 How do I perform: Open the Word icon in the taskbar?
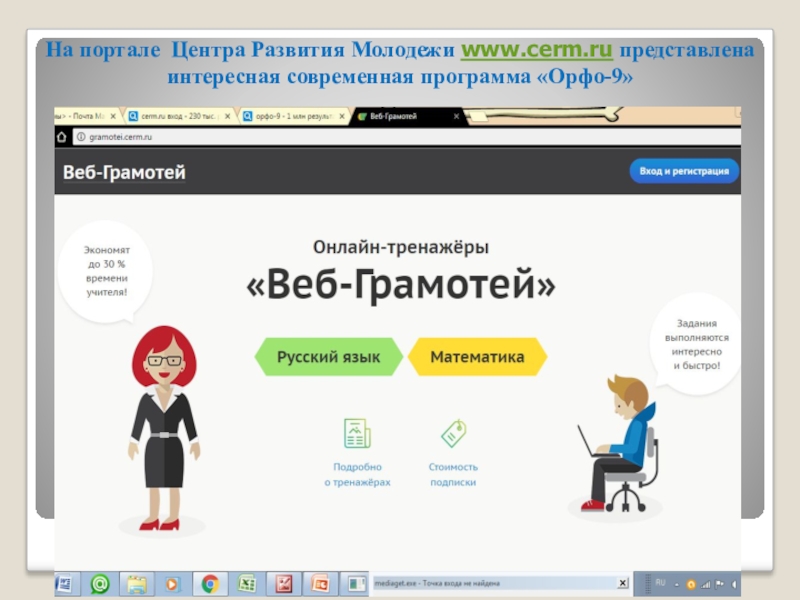[x=64, y=584]
